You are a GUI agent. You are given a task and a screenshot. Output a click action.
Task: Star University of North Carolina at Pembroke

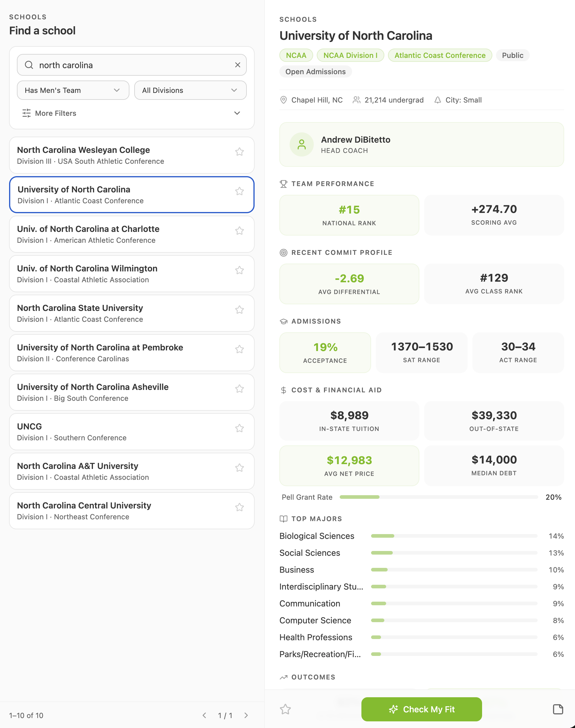239,349
